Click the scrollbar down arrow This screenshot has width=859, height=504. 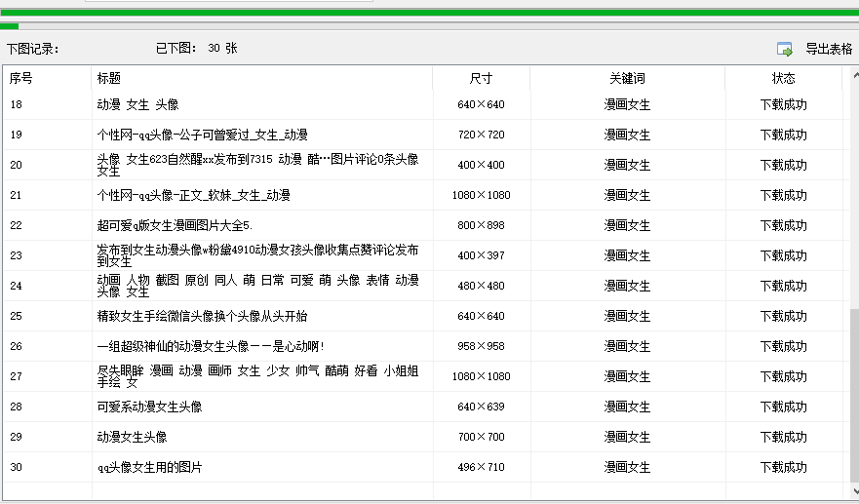(x=855, y=491)
